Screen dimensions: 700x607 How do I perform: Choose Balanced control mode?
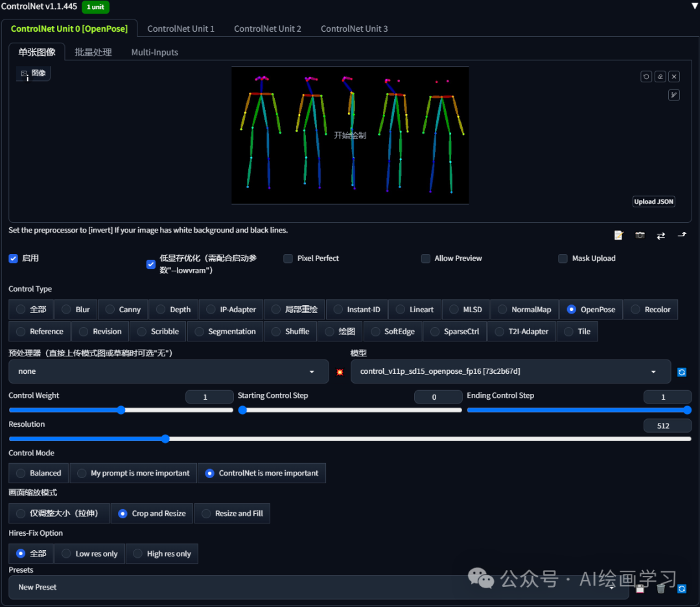[38, 473]
